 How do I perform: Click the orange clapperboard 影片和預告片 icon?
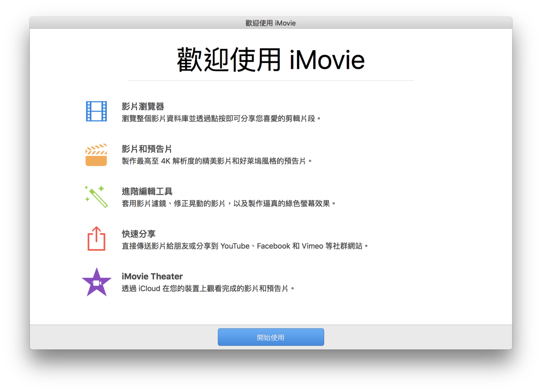(96, 155)
